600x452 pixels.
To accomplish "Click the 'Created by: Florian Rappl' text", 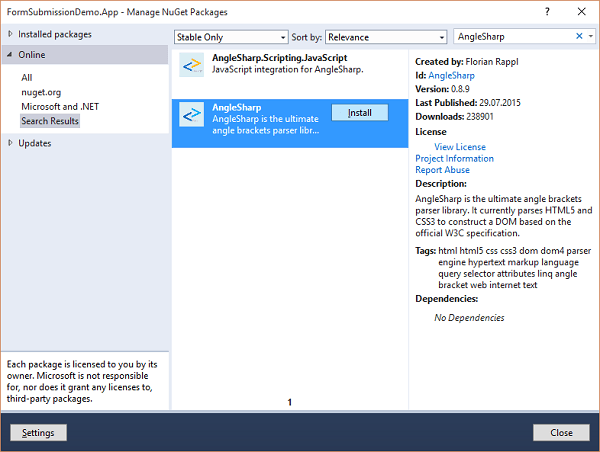I will pos(467,62).
